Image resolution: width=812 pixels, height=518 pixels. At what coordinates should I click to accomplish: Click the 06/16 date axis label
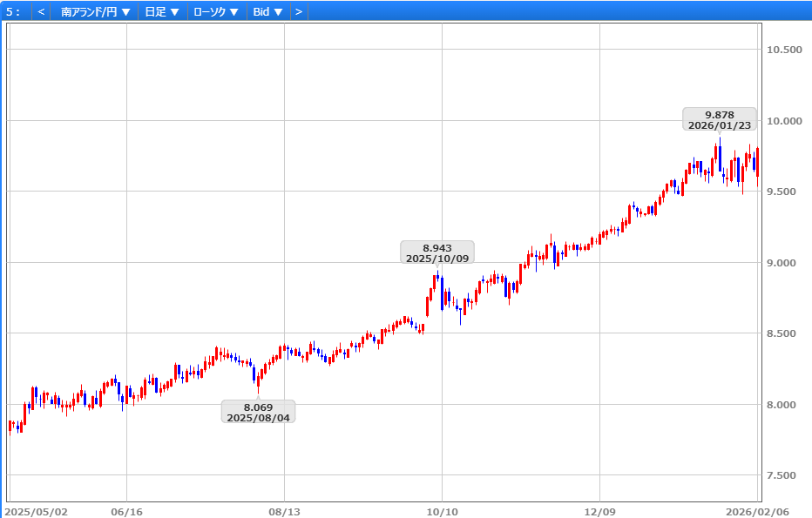[126, 511]
